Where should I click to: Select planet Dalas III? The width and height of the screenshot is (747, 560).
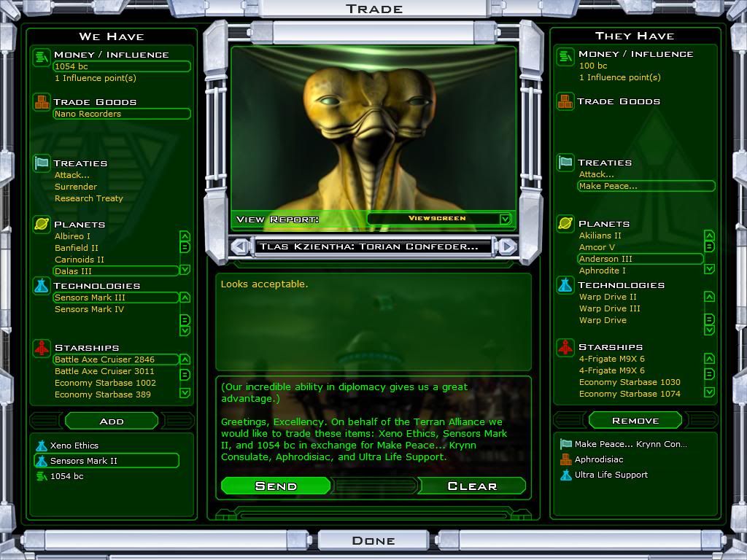116,271
